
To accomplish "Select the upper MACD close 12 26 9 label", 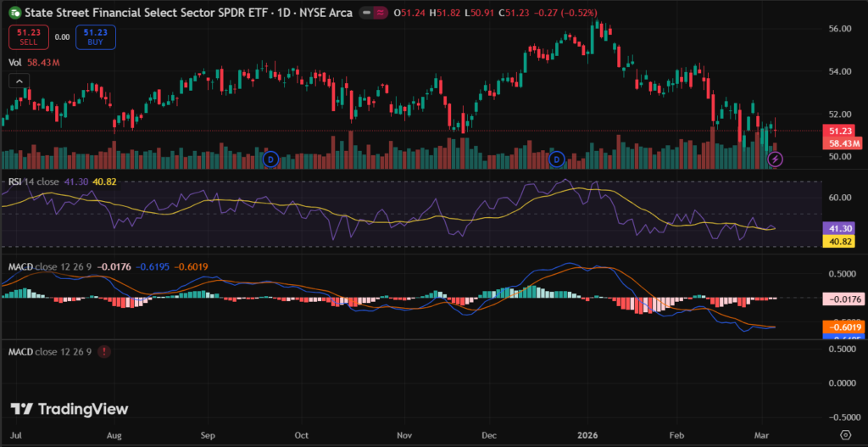I will [x=49, y=267].
